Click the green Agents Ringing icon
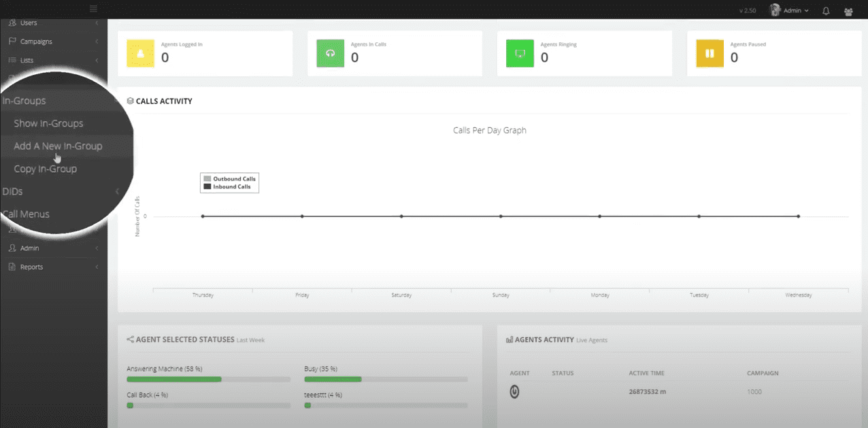This screenshot has width=868, height=428. point(520,54)
